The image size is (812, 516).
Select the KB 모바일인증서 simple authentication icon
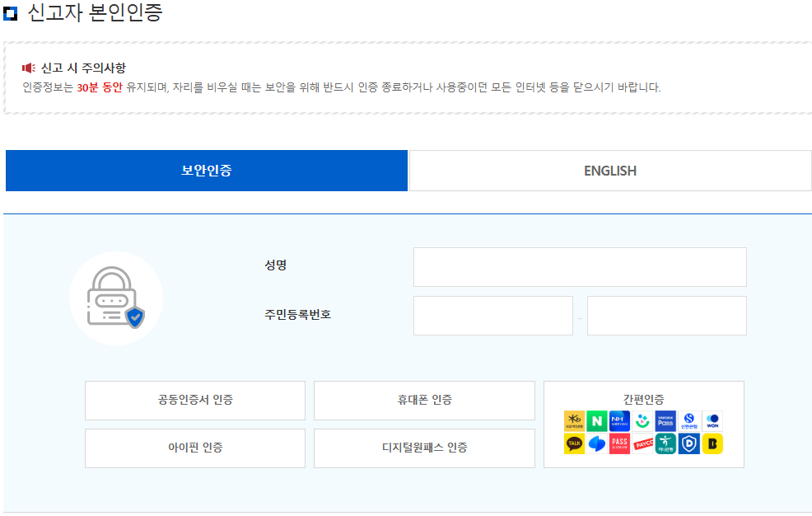click(x=574, y=420)
